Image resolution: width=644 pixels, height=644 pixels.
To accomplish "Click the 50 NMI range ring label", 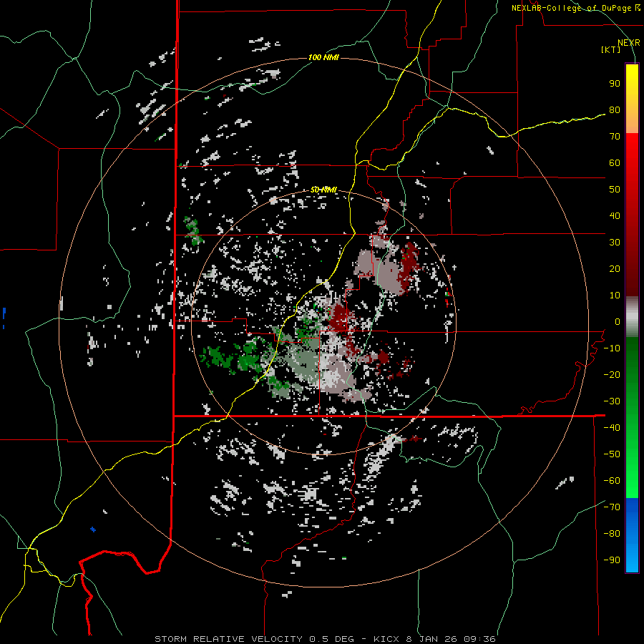I will pos(323,190).
